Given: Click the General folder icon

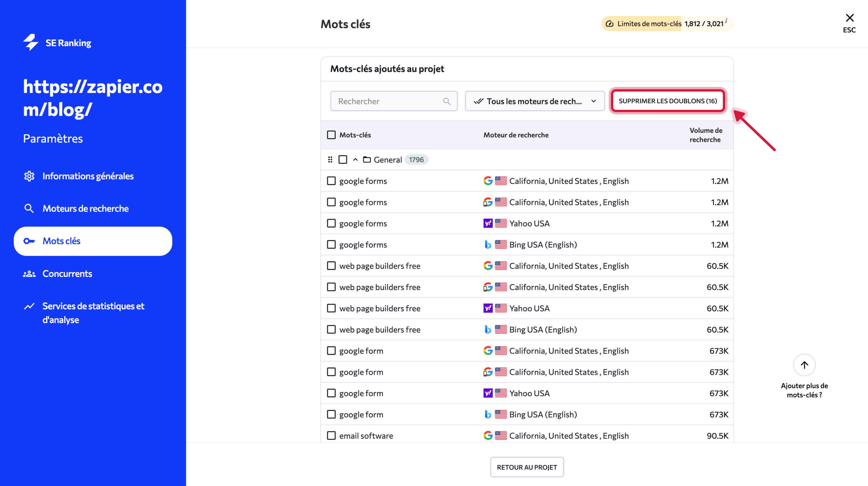Looking at the screenshot, I should point(367,160).
